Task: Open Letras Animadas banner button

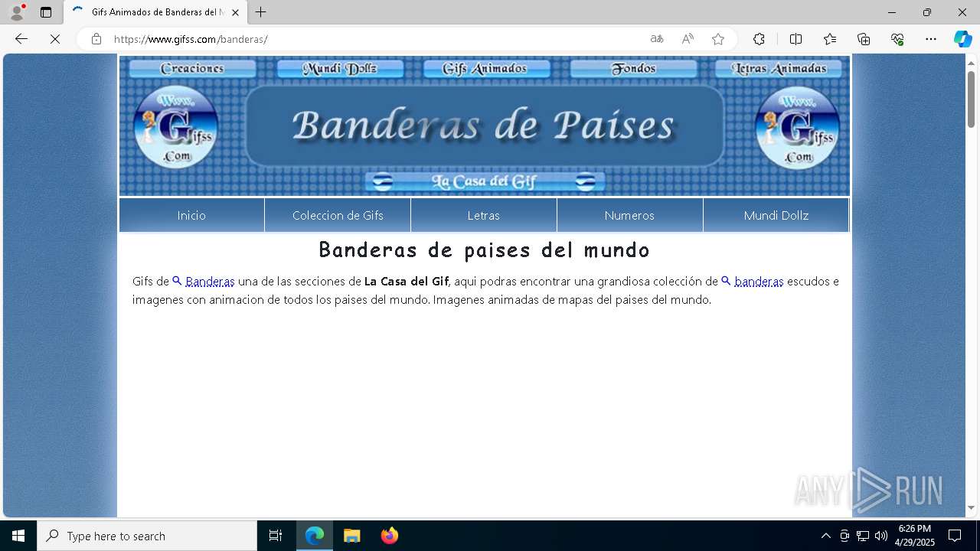Action: pos(779,69)
